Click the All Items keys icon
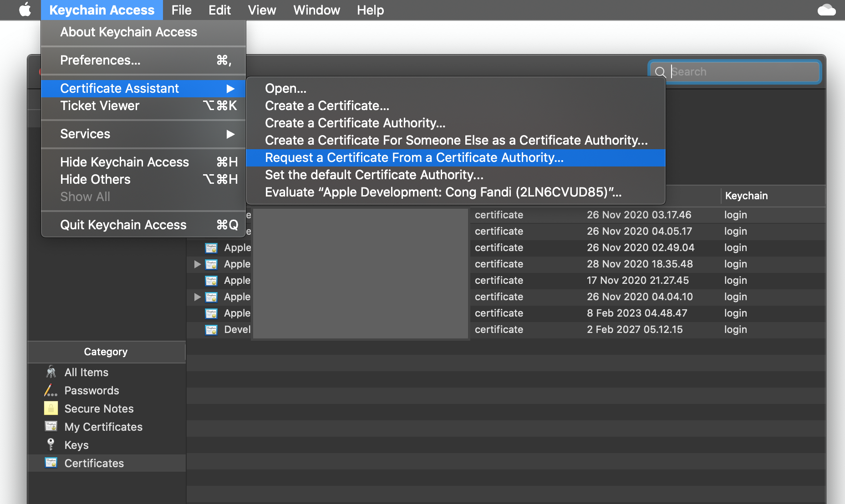Image resolution: width=845 pixels, height=504 pixels. pyautogui.click(x=51, y=372)
